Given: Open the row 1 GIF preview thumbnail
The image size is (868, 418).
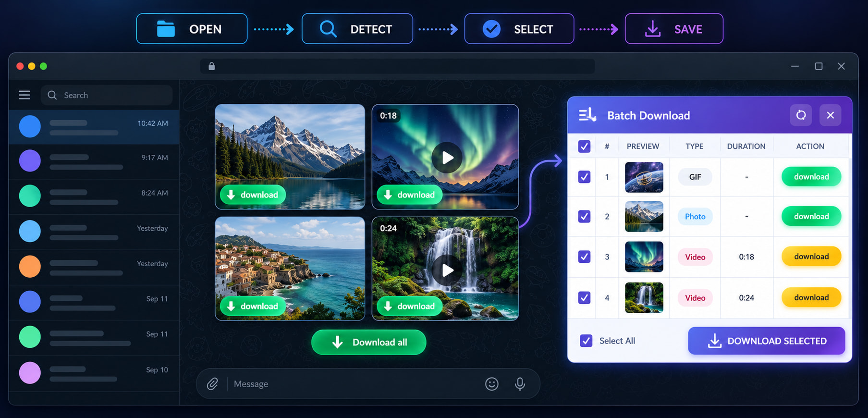Looking at the screenshot, I should click(644, 177).
